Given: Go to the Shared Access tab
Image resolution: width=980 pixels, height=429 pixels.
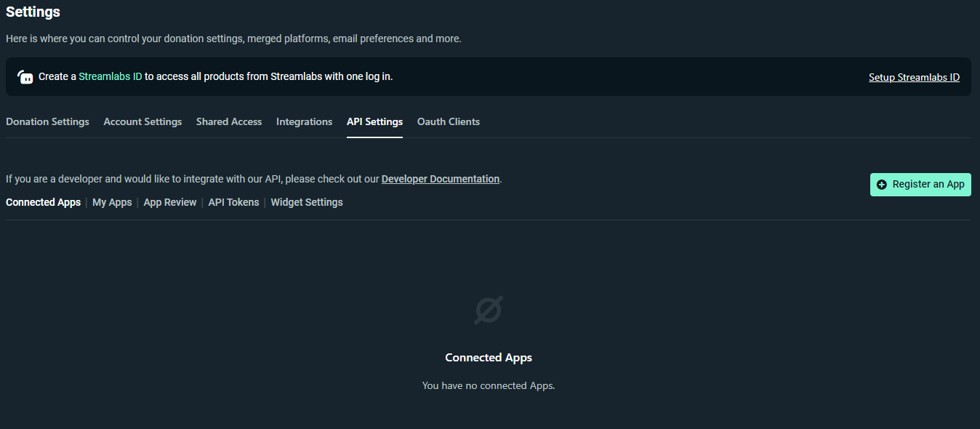Looking at the screenshot, I should (x=229, y=122).
